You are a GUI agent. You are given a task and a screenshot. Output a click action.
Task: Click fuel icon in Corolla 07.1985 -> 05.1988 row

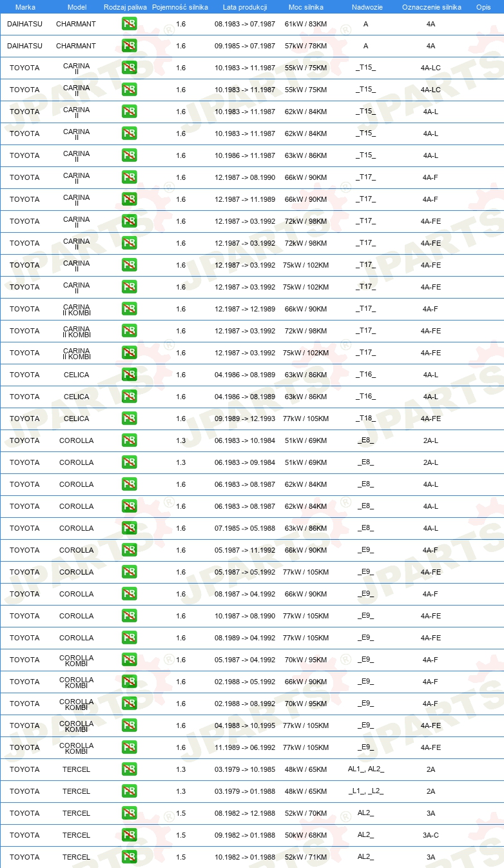click(x=129, y=528)
